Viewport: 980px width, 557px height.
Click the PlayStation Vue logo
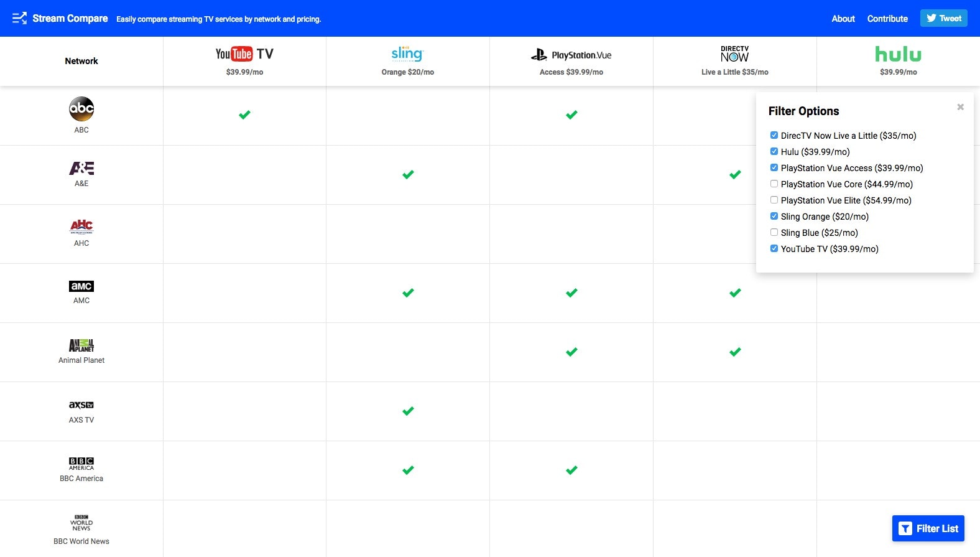[x=571, y=55]
